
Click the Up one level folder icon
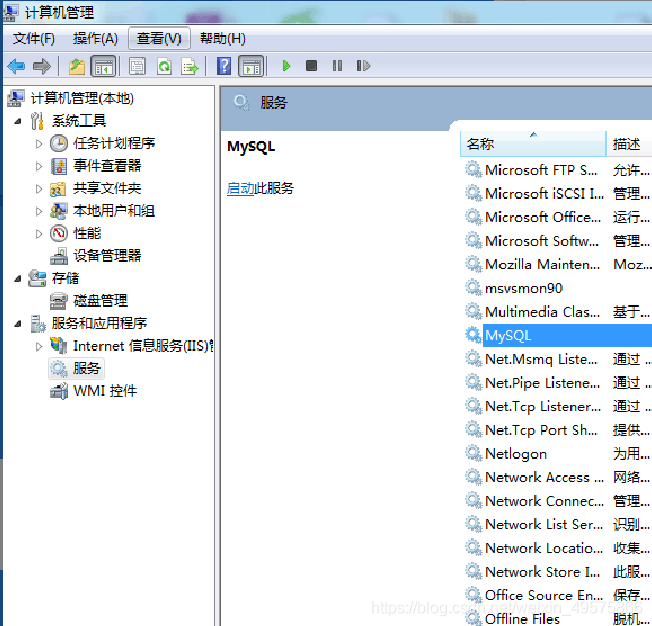point(77,66)
